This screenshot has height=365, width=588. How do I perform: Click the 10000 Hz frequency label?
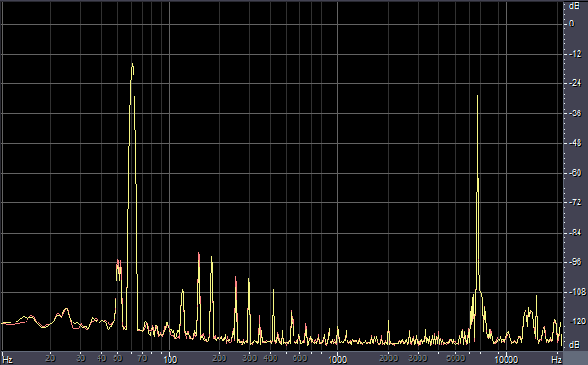click(506, 359)
